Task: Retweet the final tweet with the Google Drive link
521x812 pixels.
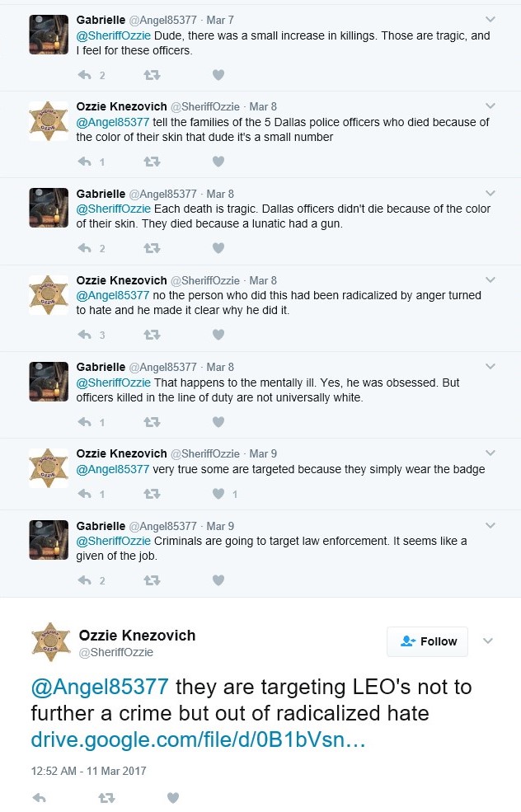Action: 106,798
